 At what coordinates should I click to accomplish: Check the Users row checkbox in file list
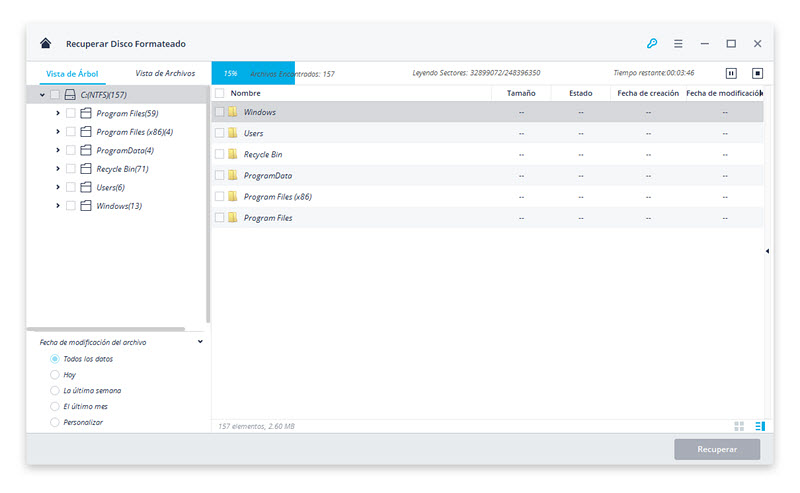coord(219,133)
